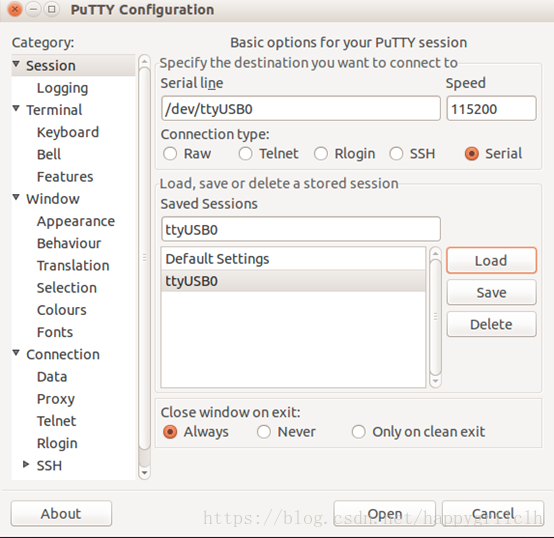554x538 pixels.
Task: Click category tree scrollbar up arrow
Action: 144,62
